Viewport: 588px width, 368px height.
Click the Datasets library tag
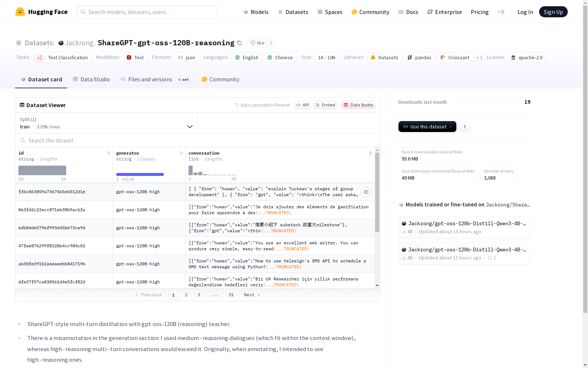[384, 57]
